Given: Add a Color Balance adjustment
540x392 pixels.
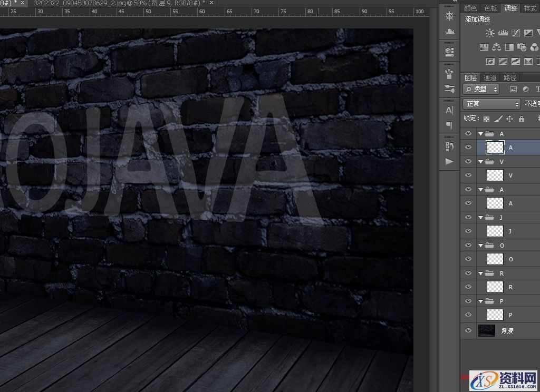Looking at the screenshot, I should (496, 47).
